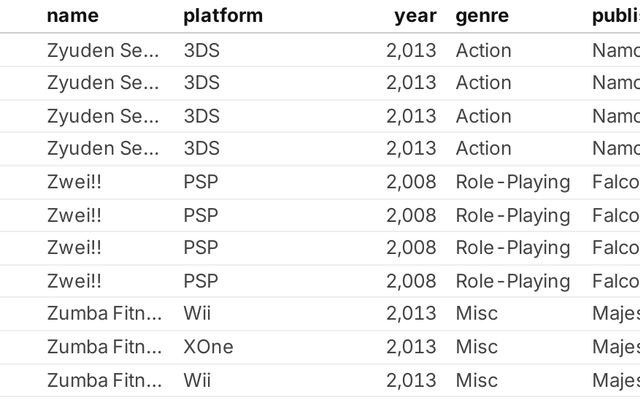The width and height of the screenshot is (640, 400).
Task: Click the first Action genre cell
Action: click(x=483, y=50)
